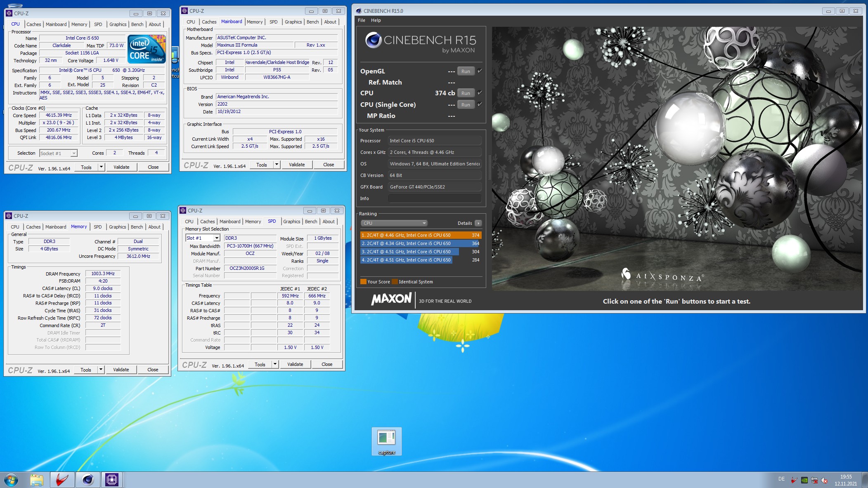
Task: Click the Cinebench R15 sphere logo
Action: point(373,40)
